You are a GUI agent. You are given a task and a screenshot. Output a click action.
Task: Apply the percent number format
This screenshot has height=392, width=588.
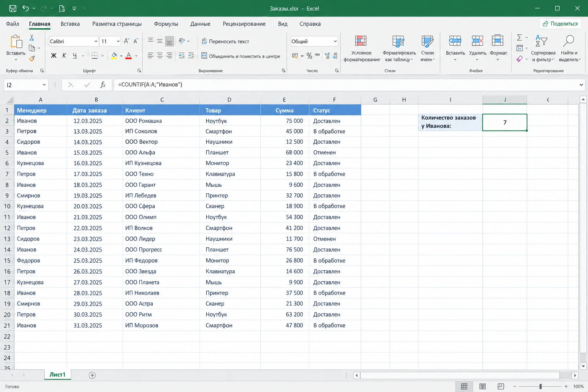tap(309, 56)
